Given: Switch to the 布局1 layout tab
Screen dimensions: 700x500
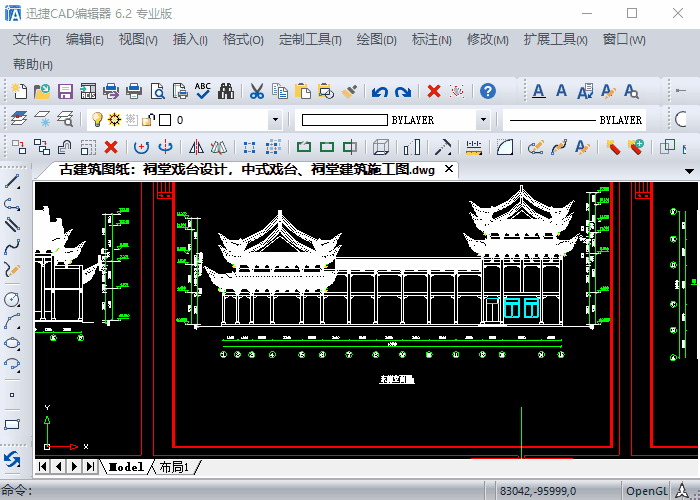Looking at the screenshot, I should 174,467.
